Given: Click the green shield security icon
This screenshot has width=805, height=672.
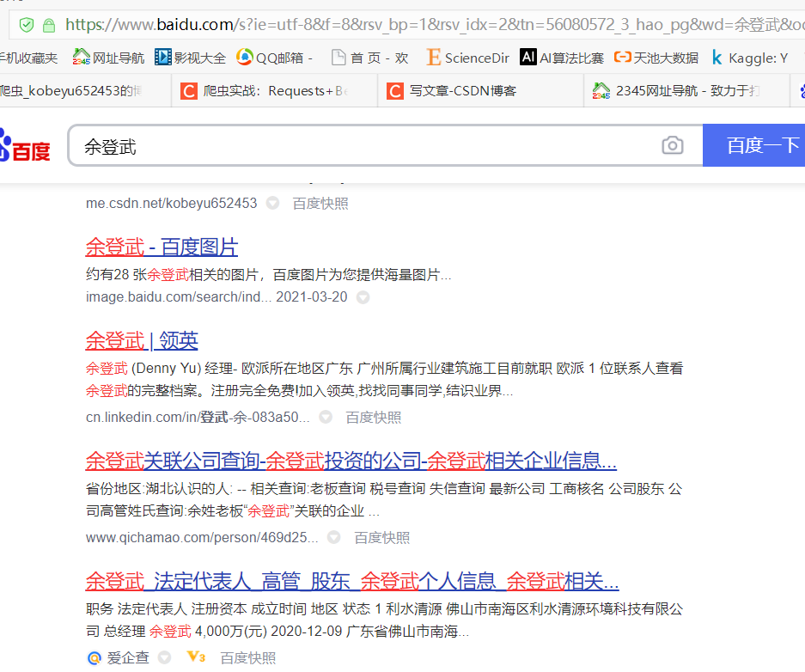Looking at the screenshot, I should (x=26, y=25).
